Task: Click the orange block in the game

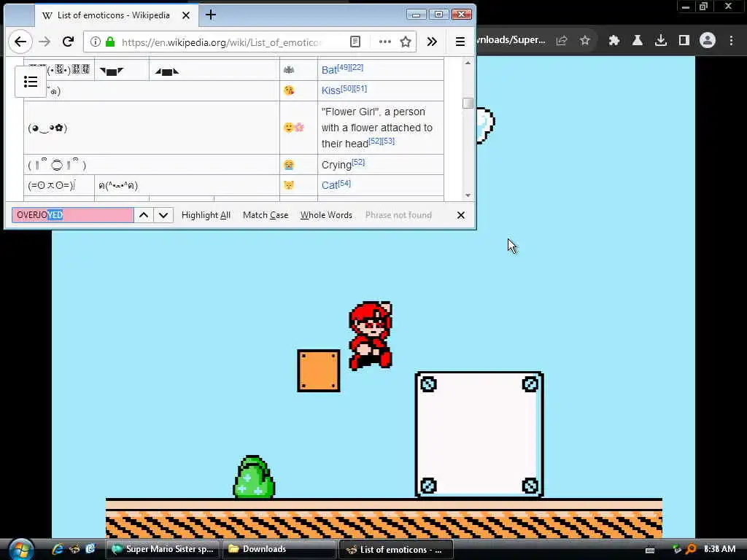Action: click(x=319, y=371)
